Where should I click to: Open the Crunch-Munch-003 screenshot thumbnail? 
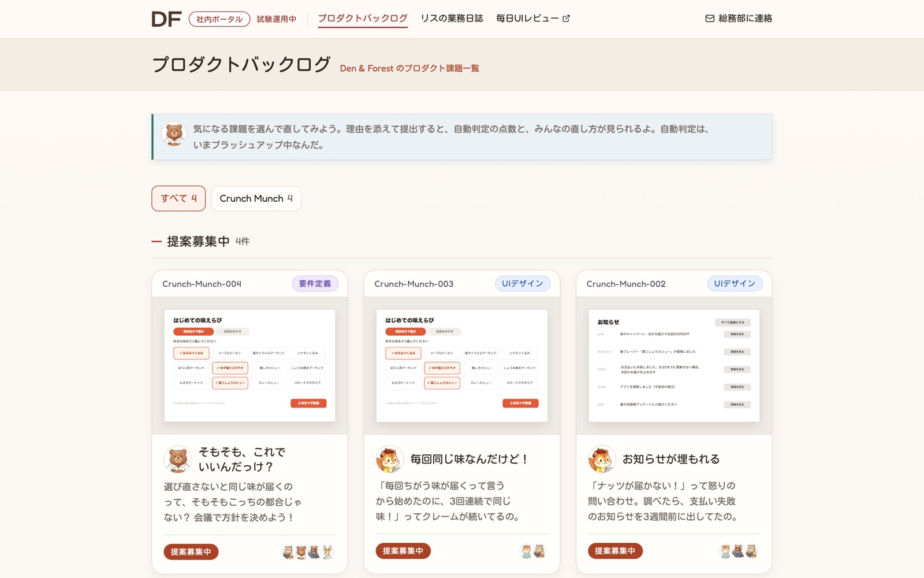[462, 365]
